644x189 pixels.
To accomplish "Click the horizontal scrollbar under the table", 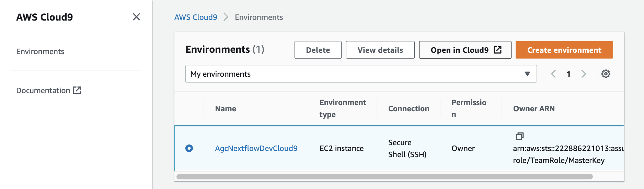I will (384, 177).
